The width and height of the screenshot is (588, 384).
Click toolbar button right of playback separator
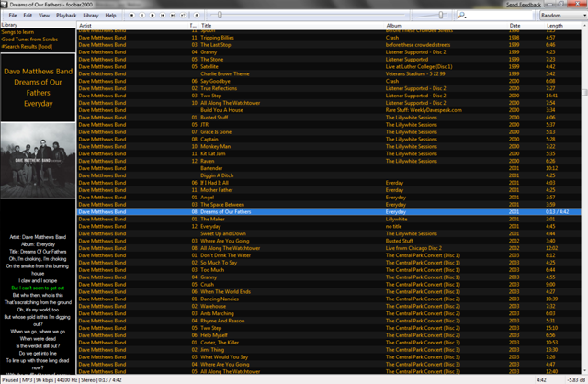(x=197, y=16)
